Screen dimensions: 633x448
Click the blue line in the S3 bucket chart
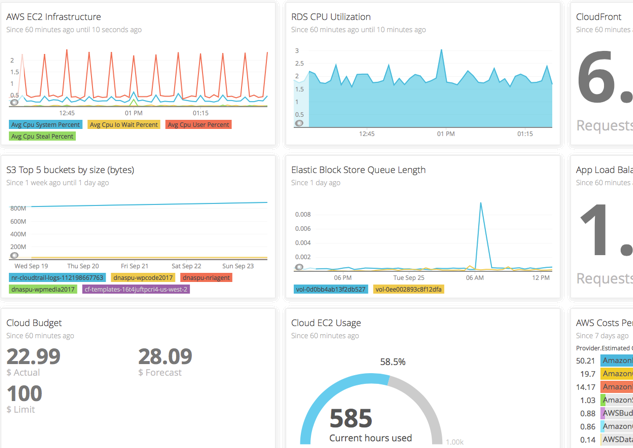[x=149, y=204]
